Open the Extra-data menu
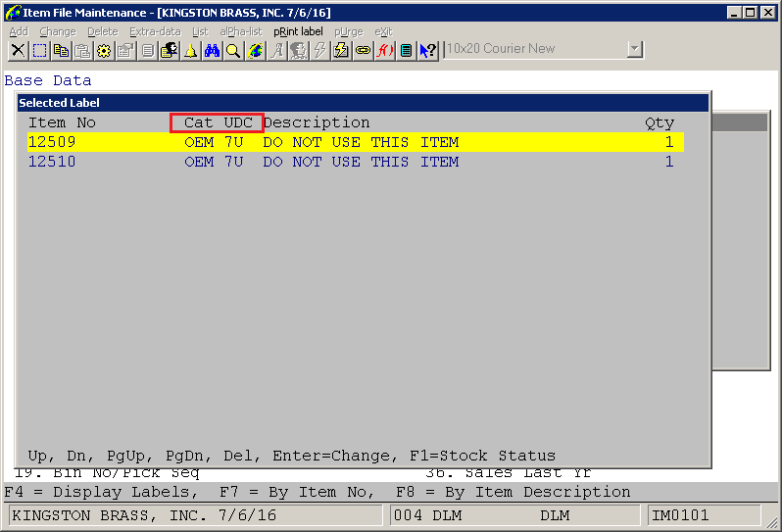This screenshot has height=532, width=782. 155,31
